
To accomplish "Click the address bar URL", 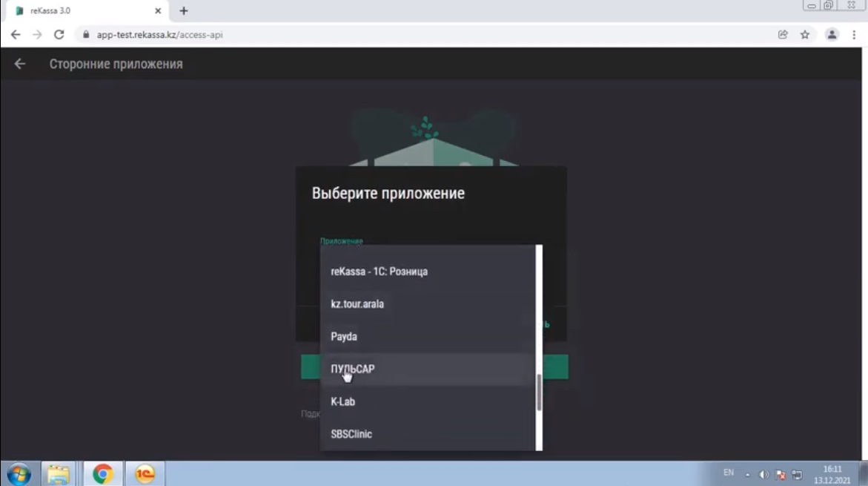I will click(x=159, y=34).
